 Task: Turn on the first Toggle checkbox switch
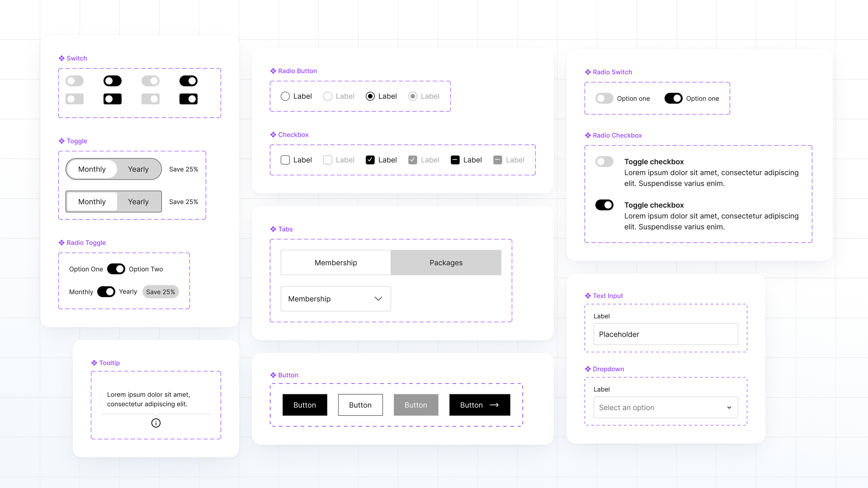[x=604, y=161]
